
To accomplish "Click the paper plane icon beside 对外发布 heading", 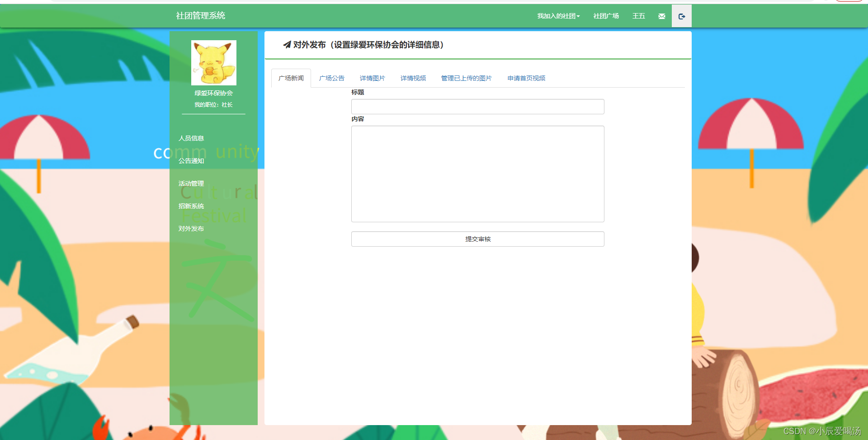I will coord(287,44).
